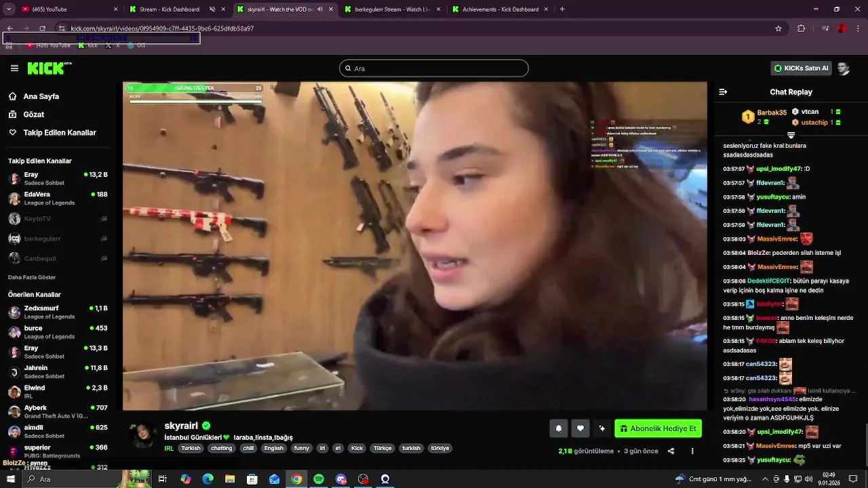868x488 pixels.
Task: Open Zedxsmurf in recommended channels
Action: 58,312
